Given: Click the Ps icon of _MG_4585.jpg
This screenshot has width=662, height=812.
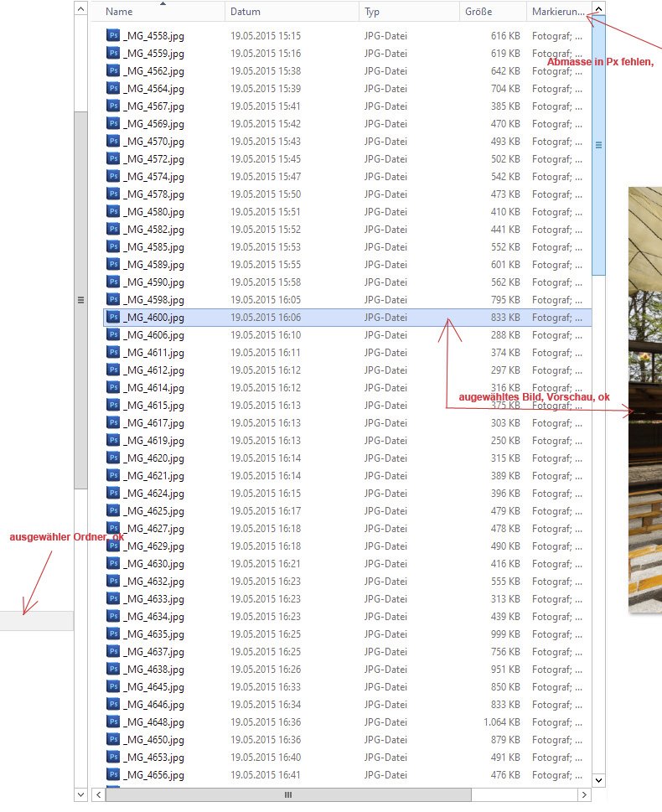Looking at the screenshot, I should tap(113, 246).
